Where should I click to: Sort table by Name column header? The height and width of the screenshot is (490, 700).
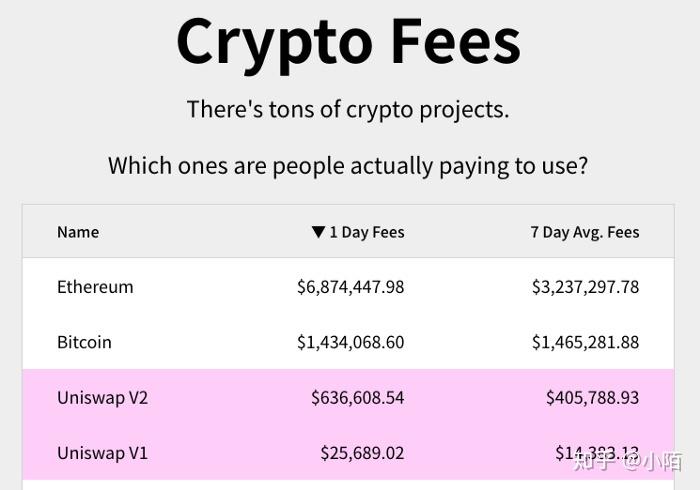pos(78,232)
